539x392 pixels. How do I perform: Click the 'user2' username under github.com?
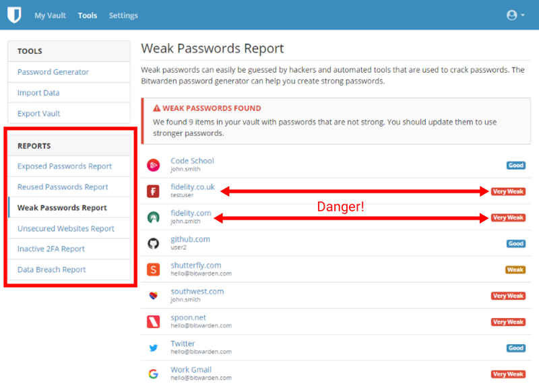pos(179,247)
